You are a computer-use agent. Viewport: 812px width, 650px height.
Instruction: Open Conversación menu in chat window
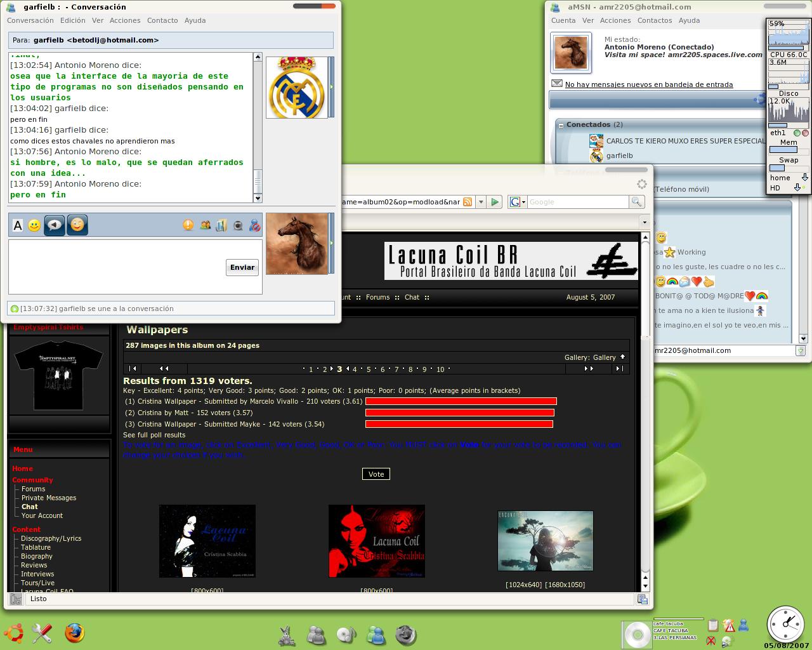(x=30, y=20)
